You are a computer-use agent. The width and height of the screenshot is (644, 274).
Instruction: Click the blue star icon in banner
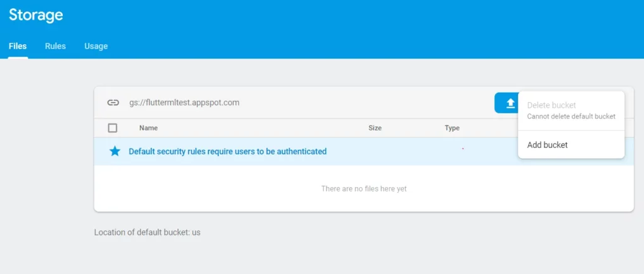114,151
